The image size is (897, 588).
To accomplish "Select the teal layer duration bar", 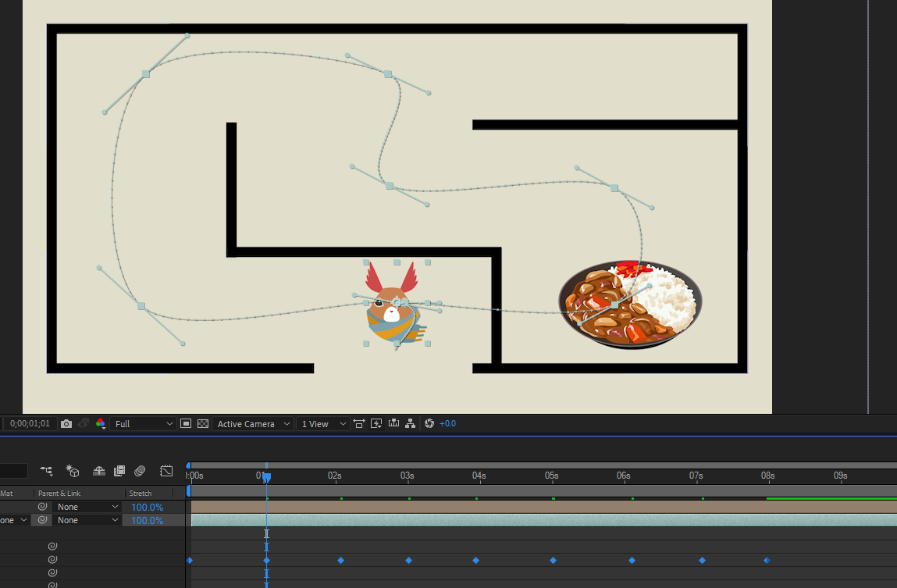I will coord(543,520).
